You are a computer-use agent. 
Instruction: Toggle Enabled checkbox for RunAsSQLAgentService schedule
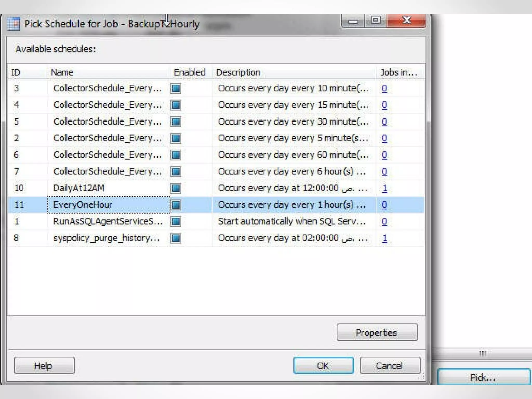coord(176,222)
